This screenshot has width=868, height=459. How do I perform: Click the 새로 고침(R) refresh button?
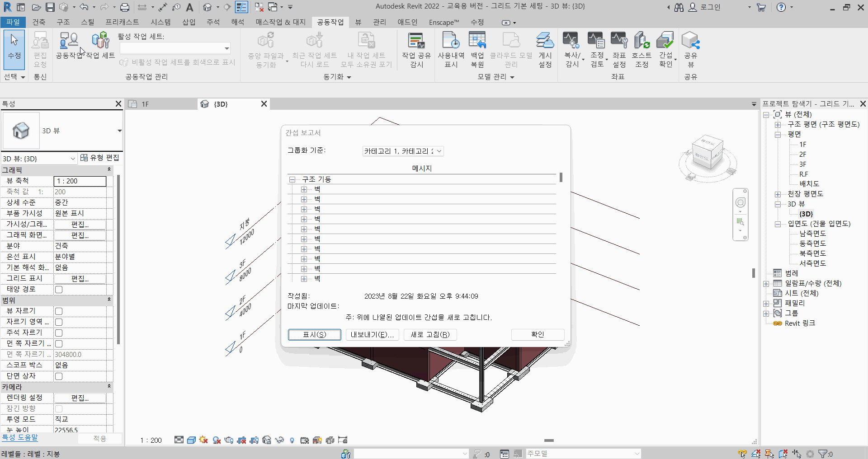(x=430, y=334)
